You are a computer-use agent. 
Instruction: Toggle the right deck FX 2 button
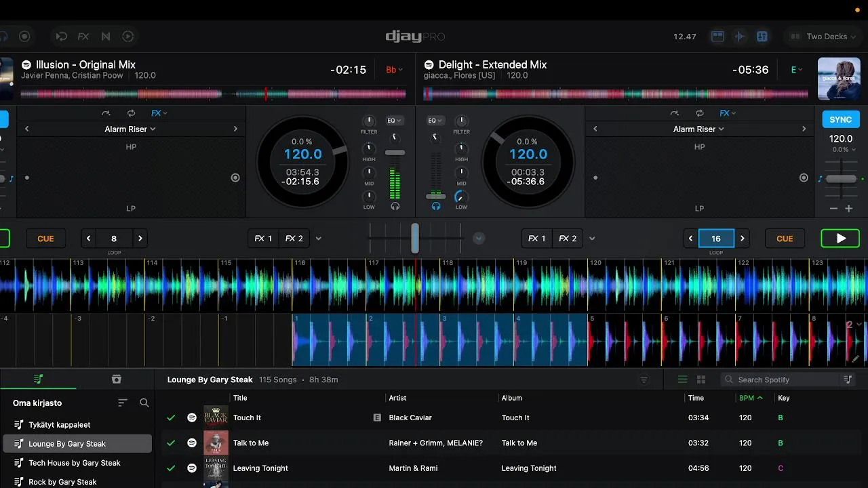point(568,239)
